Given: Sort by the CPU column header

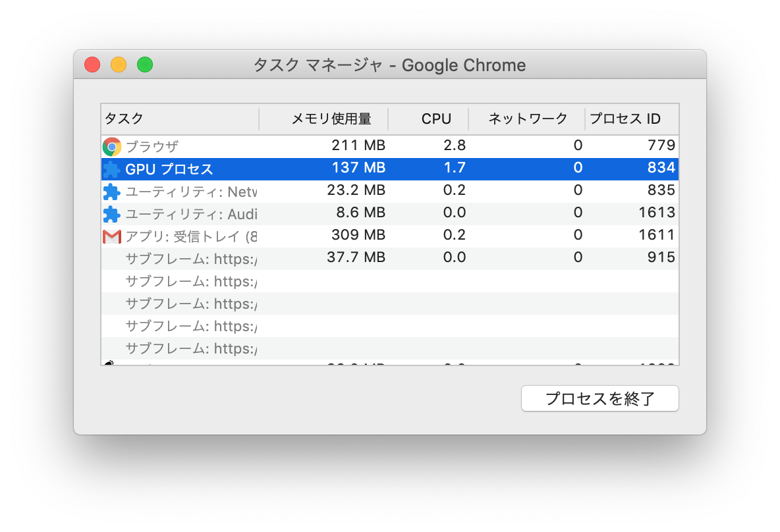Looking at the screenshot, I should coord(428,119).
